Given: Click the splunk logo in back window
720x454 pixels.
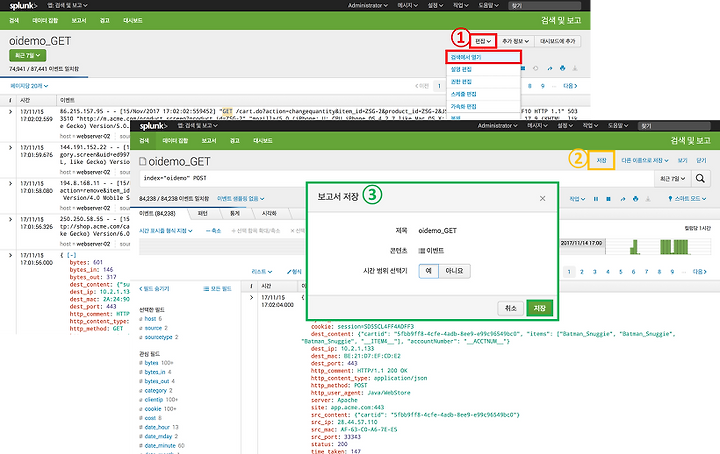Looking at the screenshot, I should (x=23, y=6).
